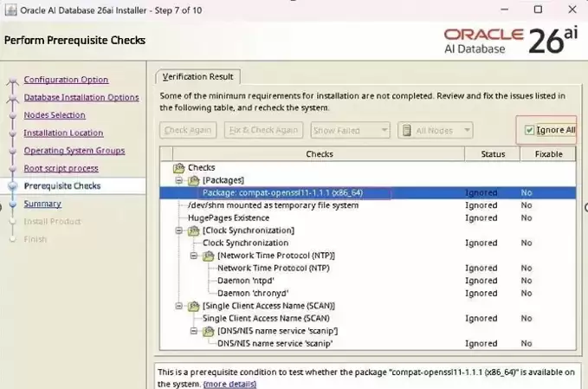Click the Check Again button
Screen dimensions: 588x389
pos(188,130)
